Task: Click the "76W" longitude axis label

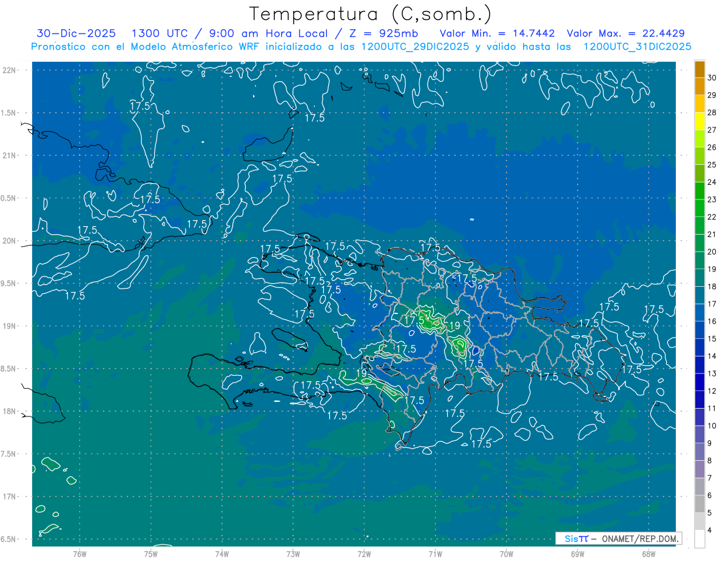Action: [79, 554]
